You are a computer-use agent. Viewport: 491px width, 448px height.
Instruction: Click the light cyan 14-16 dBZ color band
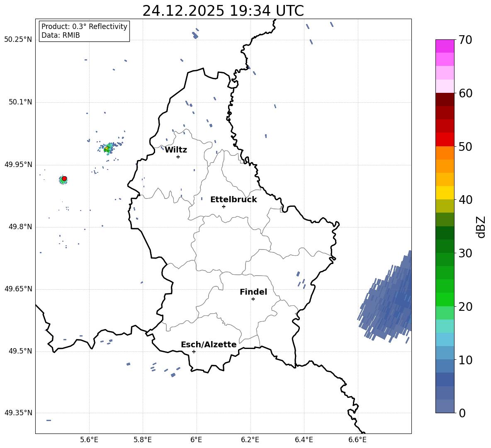445,326
